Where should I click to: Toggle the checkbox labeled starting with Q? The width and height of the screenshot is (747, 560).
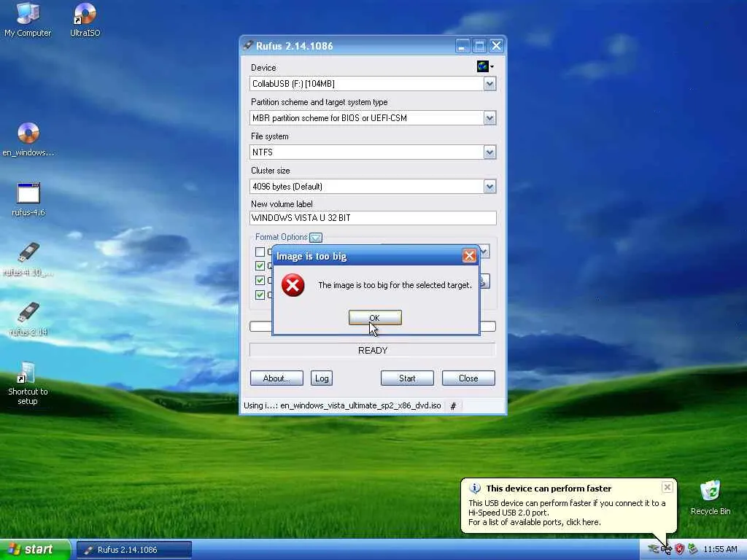coord(260,265)
